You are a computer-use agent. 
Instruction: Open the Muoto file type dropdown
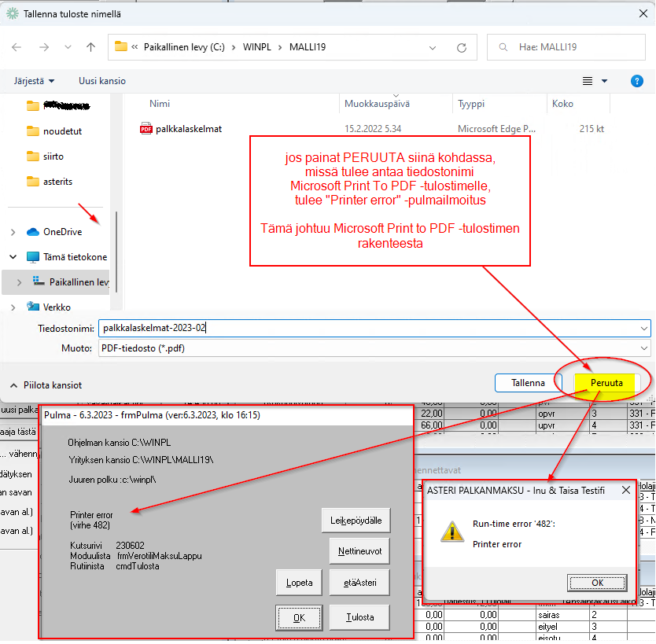pyautogui.click(x=643, y=348)
